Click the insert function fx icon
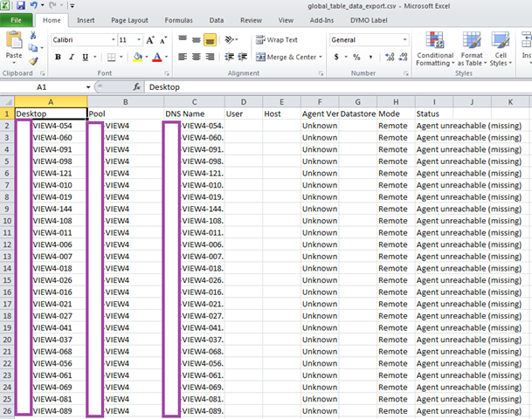Image resolution: width=532 pixels, height=419 pixels. click(137, 87)
